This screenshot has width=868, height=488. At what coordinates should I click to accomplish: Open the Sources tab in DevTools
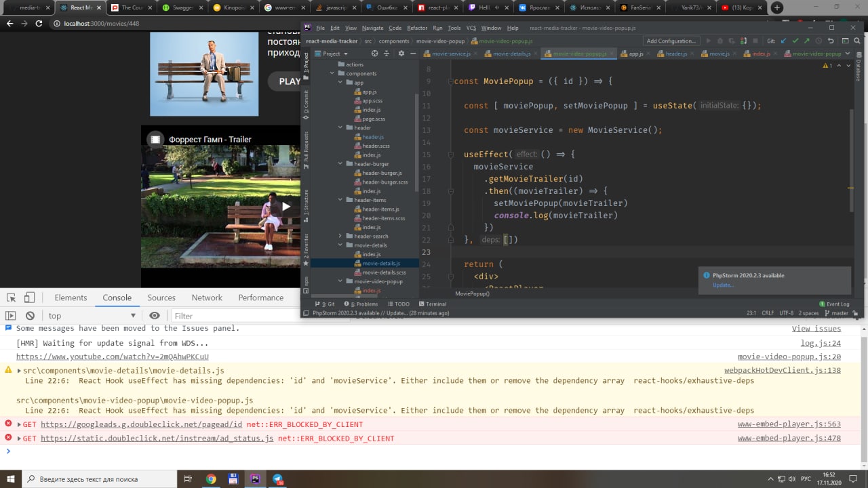tap(161, 298)
